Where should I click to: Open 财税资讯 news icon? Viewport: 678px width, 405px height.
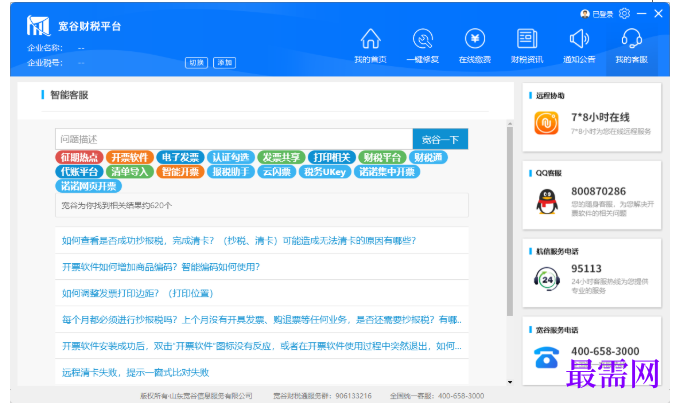[x=527, y=38]
